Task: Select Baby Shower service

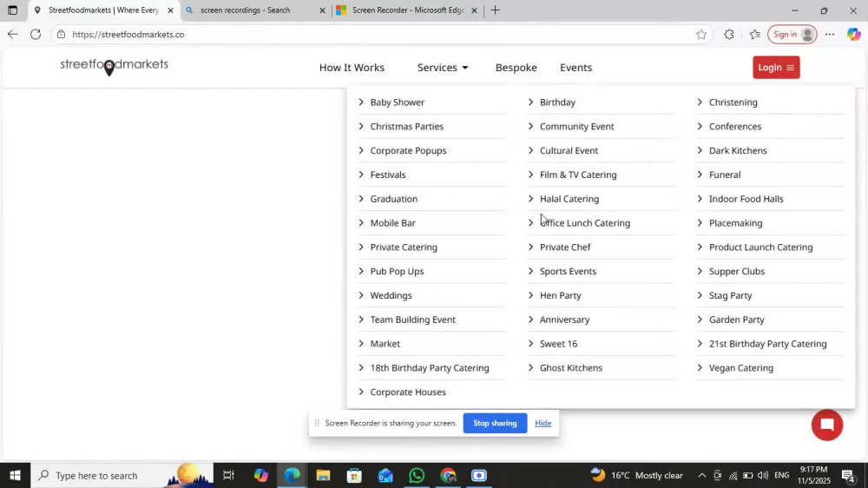Action: [397, 102]
